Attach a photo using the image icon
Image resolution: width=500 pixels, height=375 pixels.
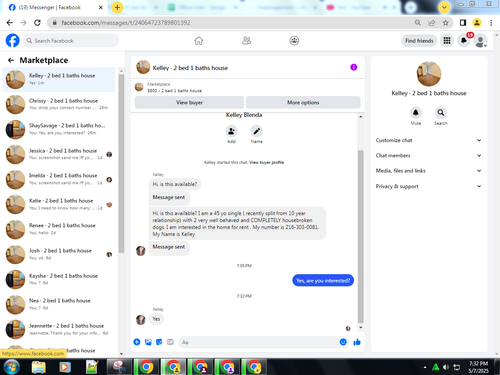coord(148,342)
